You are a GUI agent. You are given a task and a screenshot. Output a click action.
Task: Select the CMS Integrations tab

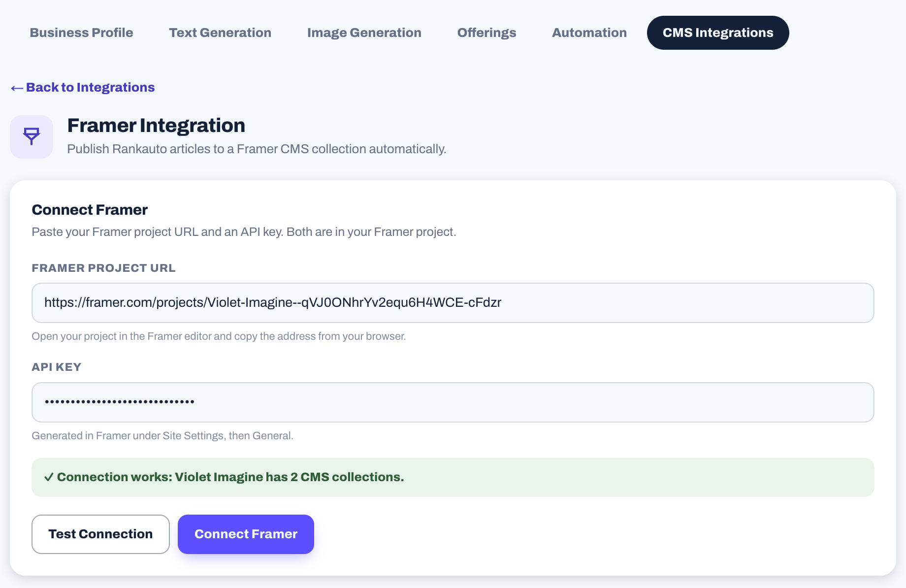coord(718,33)
